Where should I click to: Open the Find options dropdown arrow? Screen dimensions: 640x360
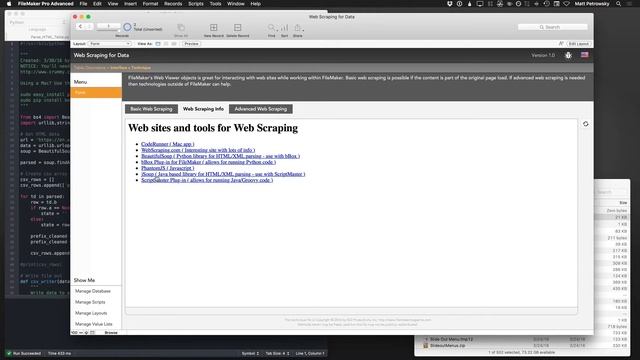pos(277,30)
